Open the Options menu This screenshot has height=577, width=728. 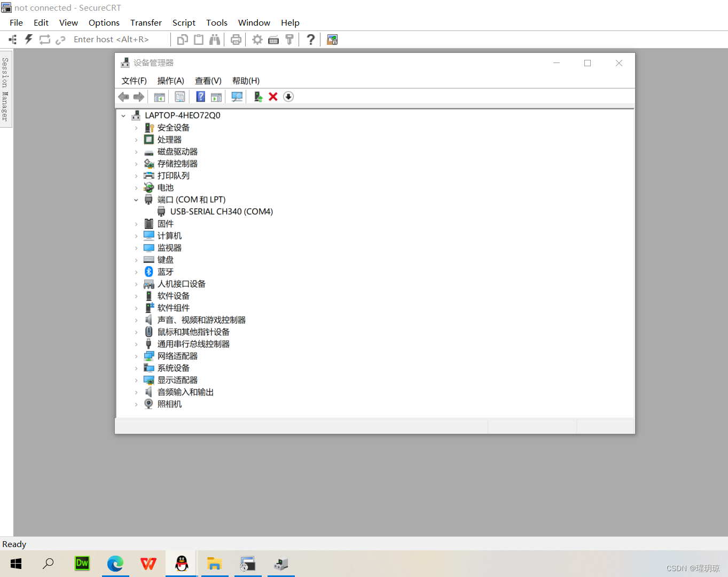click(x=104, y=22)
